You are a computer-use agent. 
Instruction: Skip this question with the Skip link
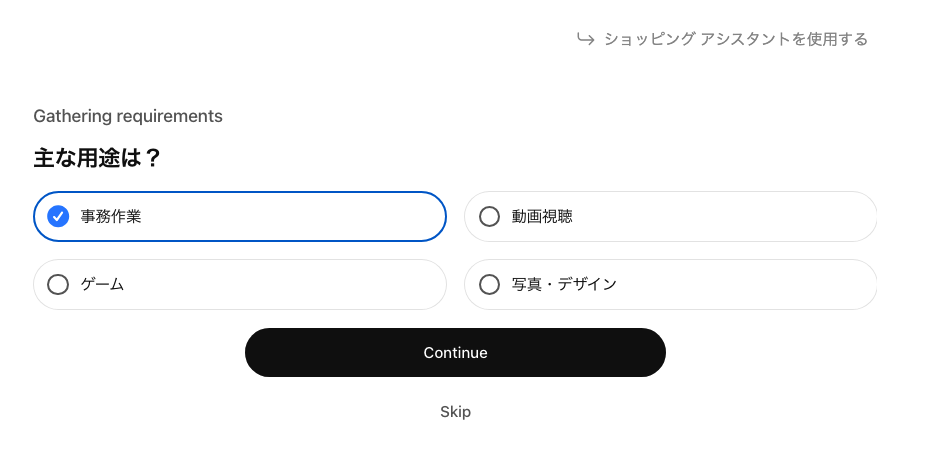tap(455, 412)
